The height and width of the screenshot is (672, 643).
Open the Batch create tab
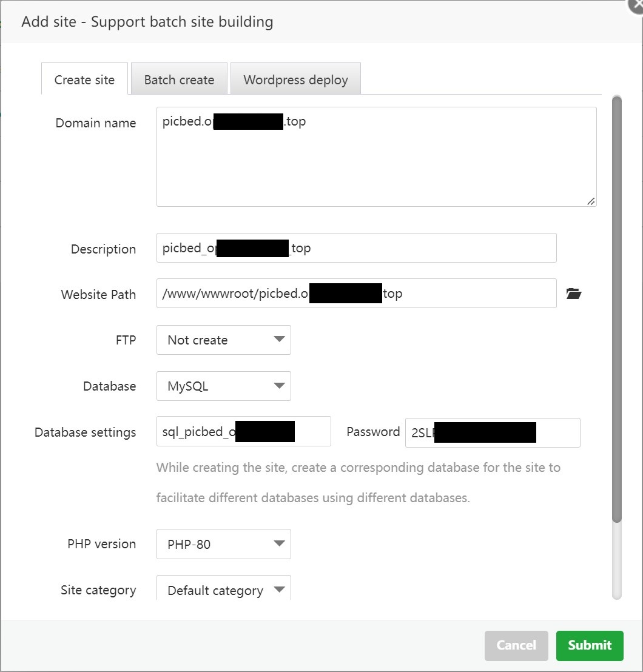click(179, 79)
